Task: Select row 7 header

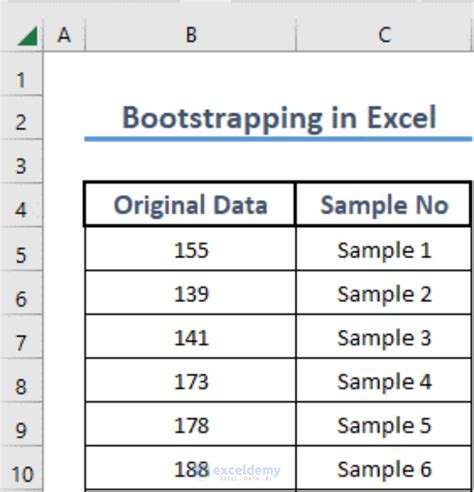Action: 21,337
